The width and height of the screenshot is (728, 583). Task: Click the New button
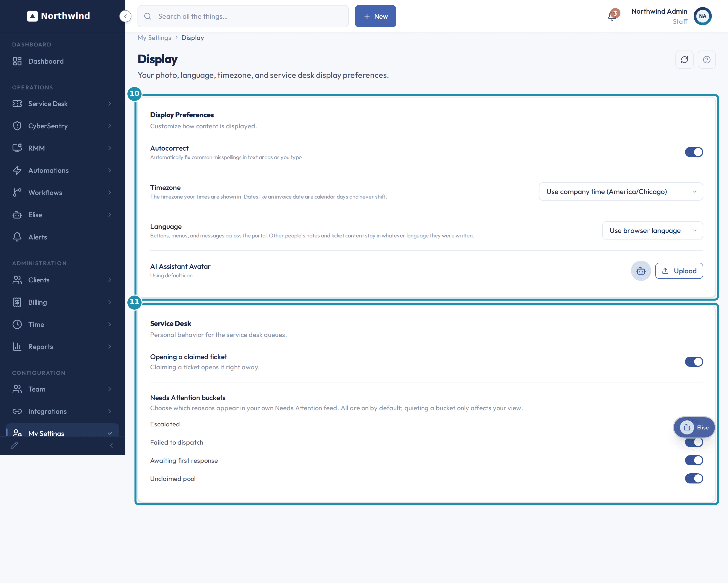coord(375,16)
